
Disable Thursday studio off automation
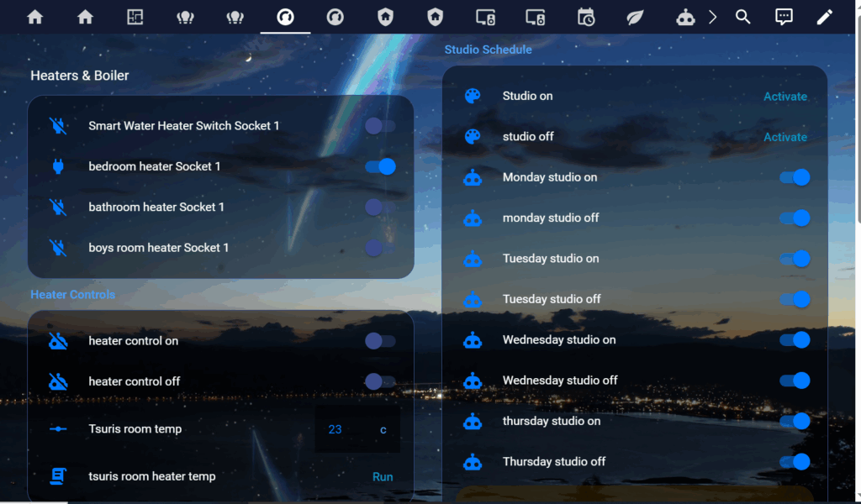(795, 461)
